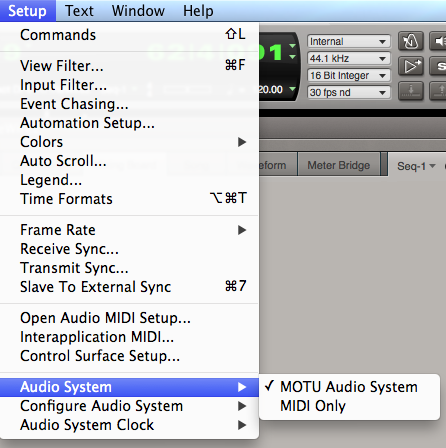Screen dimensions: 446x448
Task: Click the upper green counter arrow
Action: pos(292,46)
